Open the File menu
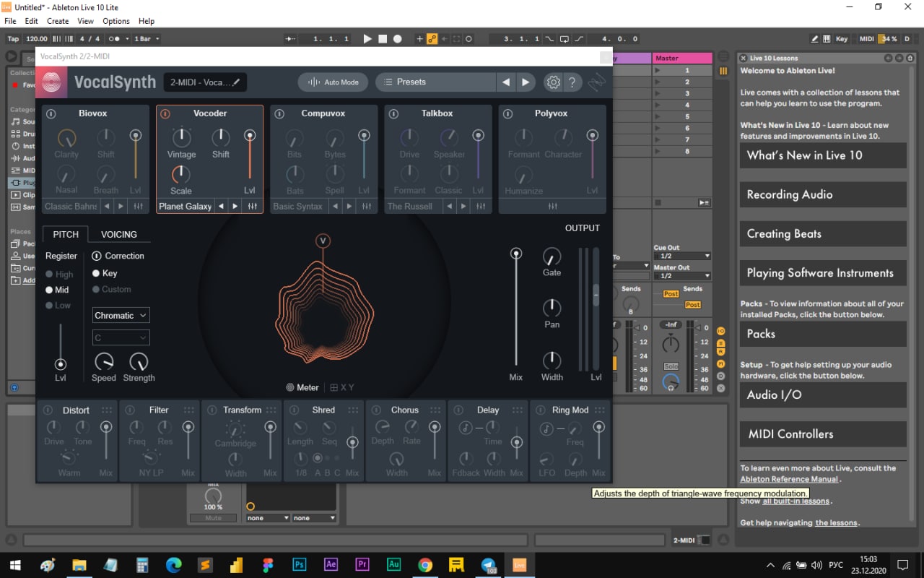 pos(11,21)
